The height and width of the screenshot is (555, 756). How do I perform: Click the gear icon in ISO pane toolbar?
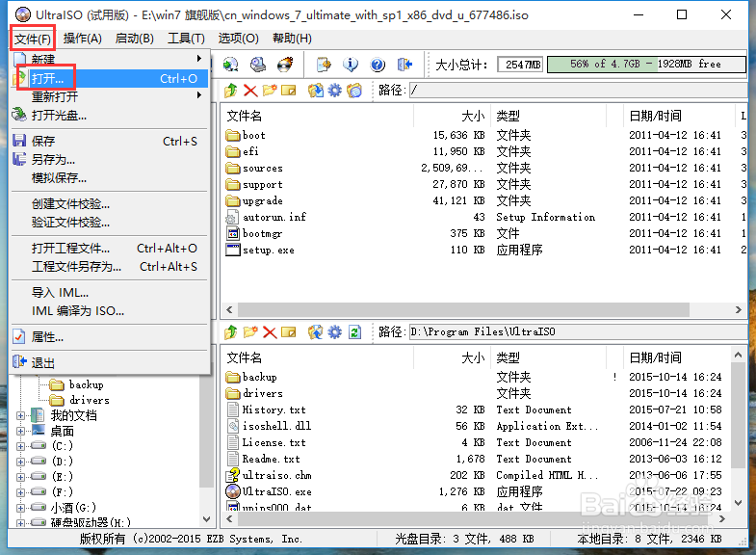point(334,91)
